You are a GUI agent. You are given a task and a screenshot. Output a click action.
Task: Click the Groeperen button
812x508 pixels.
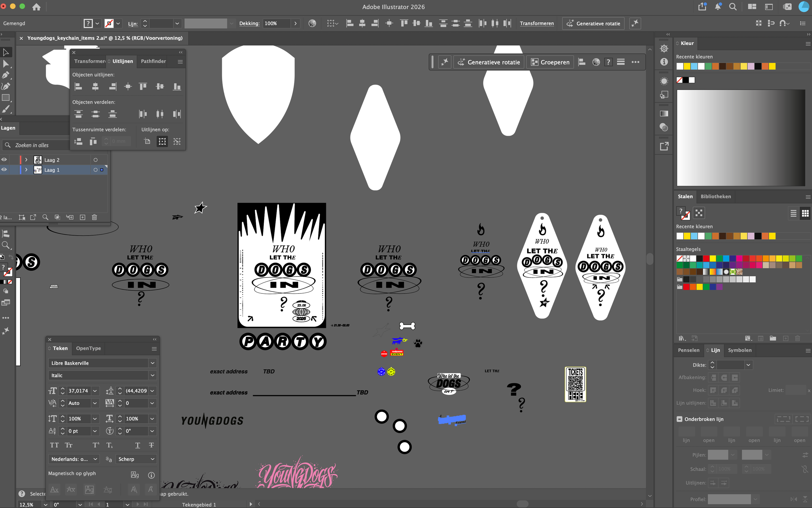click(x=550, y=62)
